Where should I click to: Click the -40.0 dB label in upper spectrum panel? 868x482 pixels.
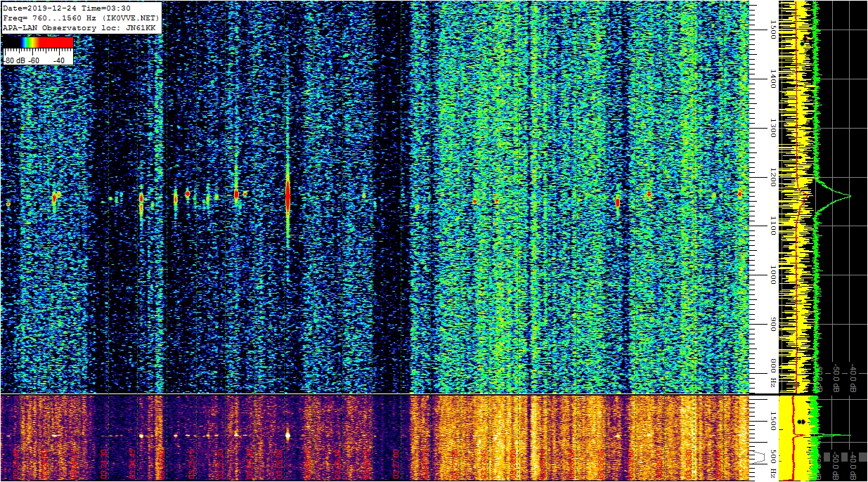[x=853, y=378]
